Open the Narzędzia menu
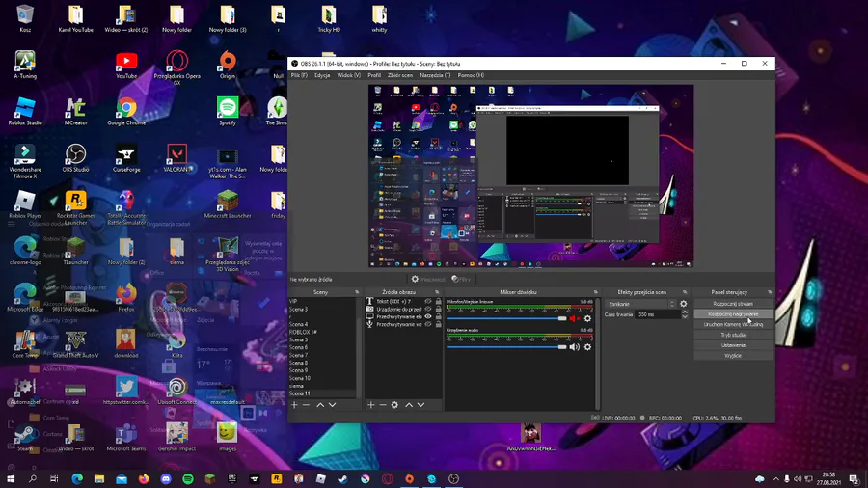 pyautogui.click(x=434, y=75)
